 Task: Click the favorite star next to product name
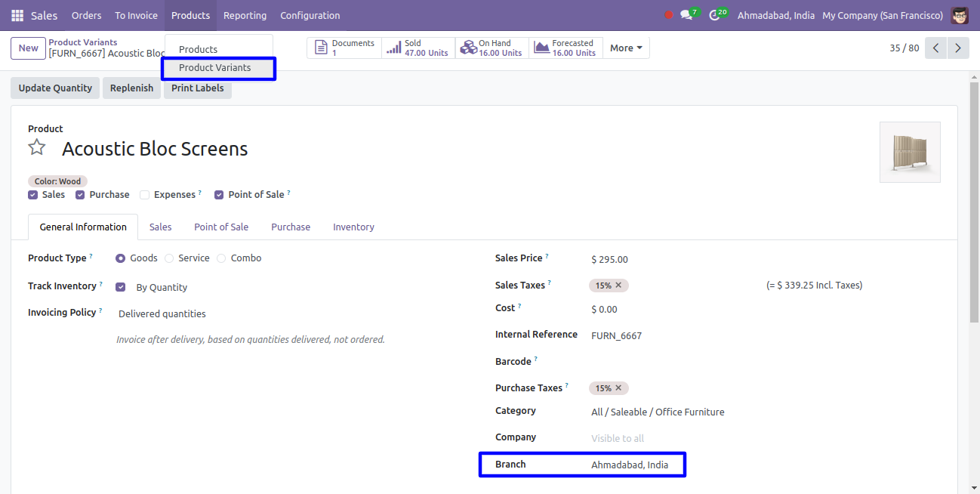pos(37,147)
